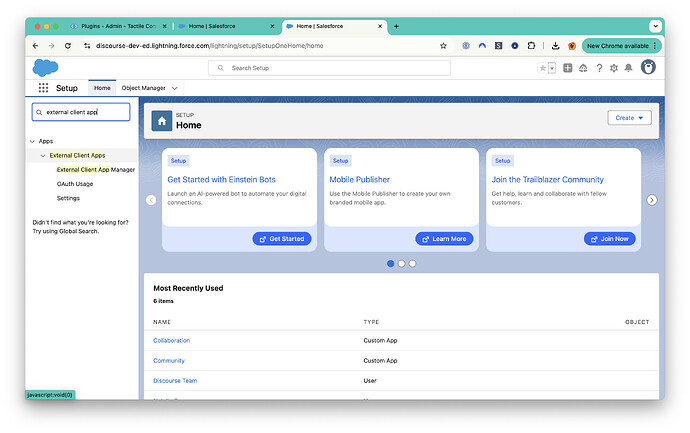The image size is (690, 433).
Task: Open the Setup gear icon
Action: 614,68
